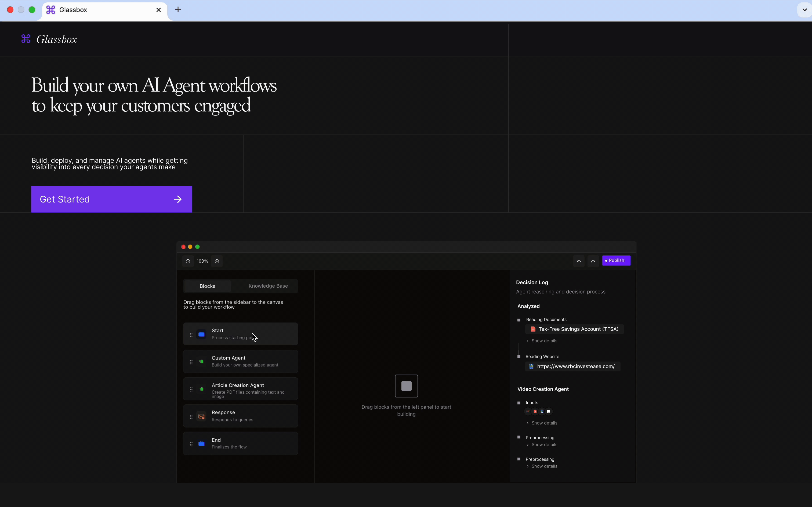
Task: Click the End block briefcase icon
Action: pyautogui.click(x=201, y=444)
